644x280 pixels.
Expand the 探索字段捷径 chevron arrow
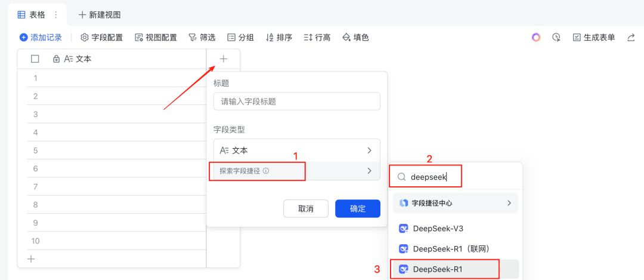369,171
